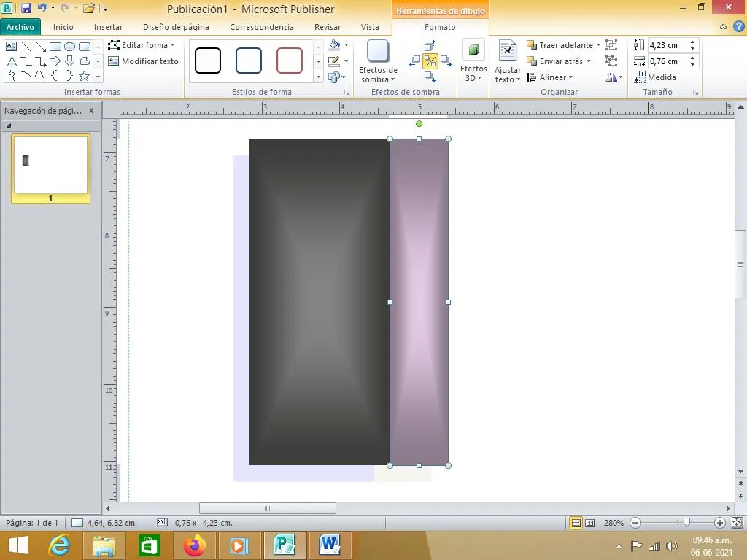This screenshot has height=560, width=747.
Task: Expand the shape styles gallery
Action: [318, 76]
